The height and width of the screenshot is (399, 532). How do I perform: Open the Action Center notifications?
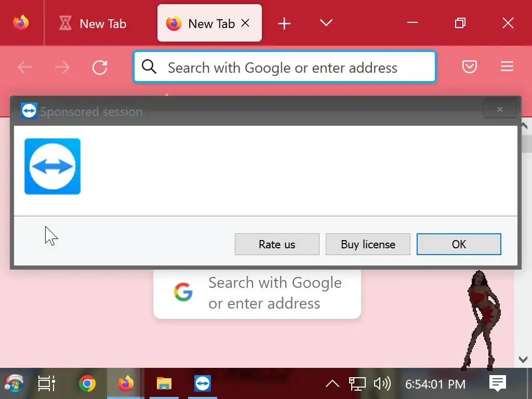[498, 383]
